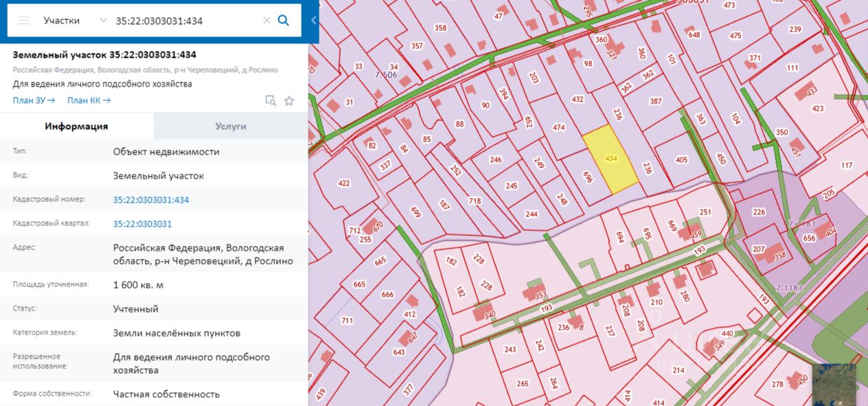Click the Вид value Земельный участок
This screenshot has height=406, width=868.
[x=159, y=176]
